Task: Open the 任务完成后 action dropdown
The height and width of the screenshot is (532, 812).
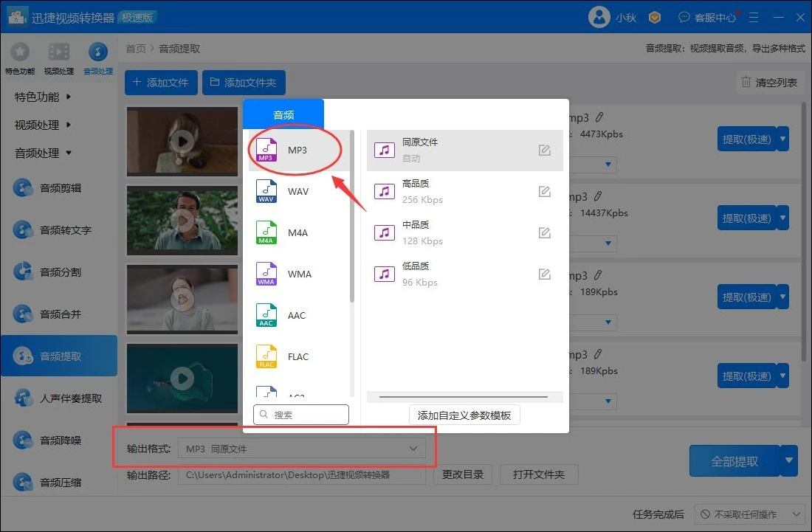Action: coord(749,514)
